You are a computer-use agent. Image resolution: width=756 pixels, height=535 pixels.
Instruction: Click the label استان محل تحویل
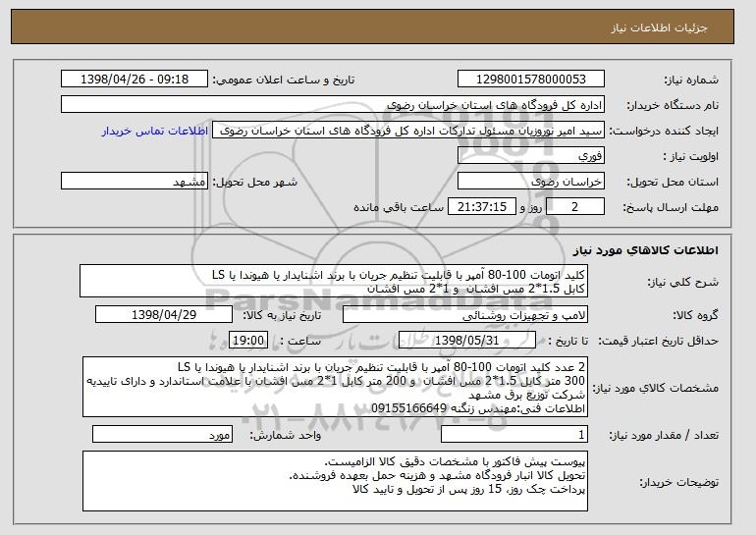pyautogui.click(x=673, y=182)
